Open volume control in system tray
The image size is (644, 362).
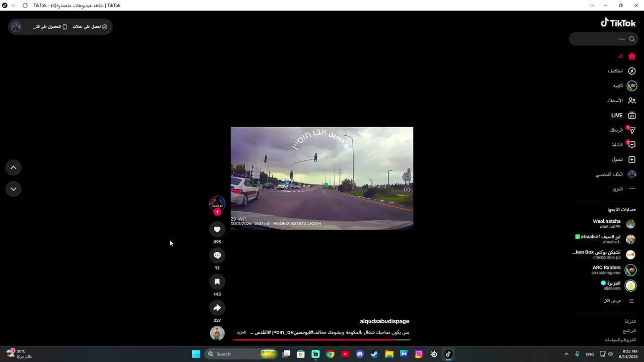(610, 354)
